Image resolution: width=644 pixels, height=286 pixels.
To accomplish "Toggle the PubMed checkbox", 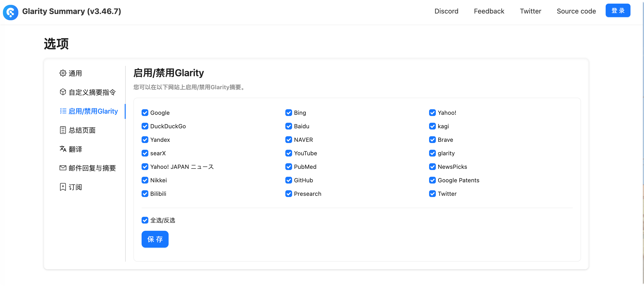I will pyautogui.click(x=288, y=167).
